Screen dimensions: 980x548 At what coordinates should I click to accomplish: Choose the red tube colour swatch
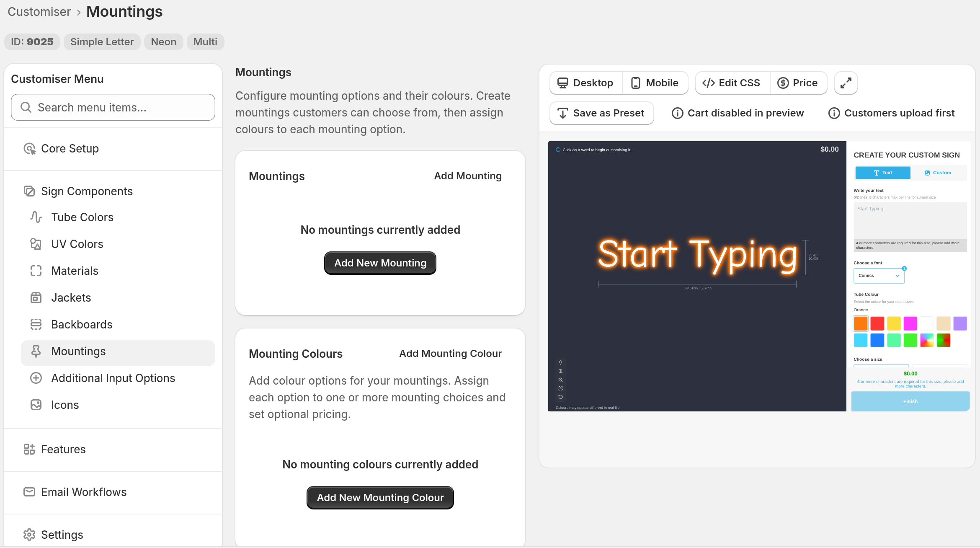[877, 323]
